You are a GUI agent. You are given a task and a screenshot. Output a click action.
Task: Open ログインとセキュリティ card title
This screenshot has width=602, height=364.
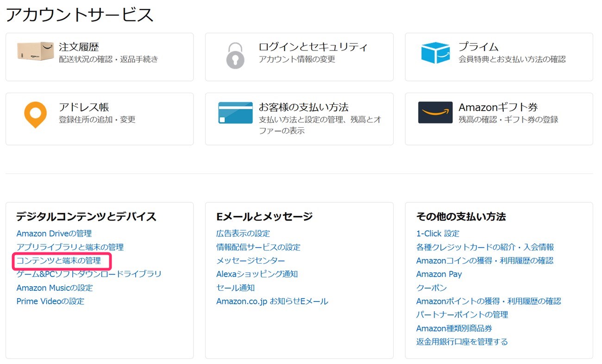(x=313, y=47)
